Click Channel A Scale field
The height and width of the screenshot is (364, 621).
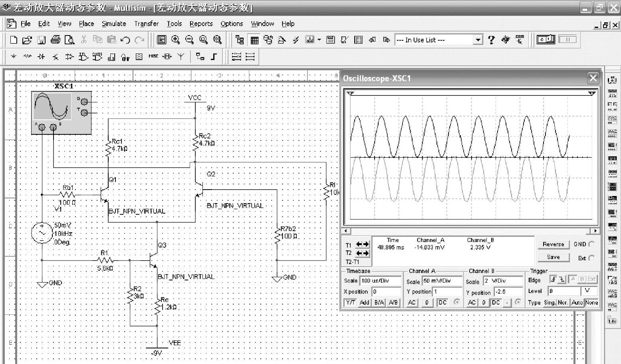click(442, 281)
